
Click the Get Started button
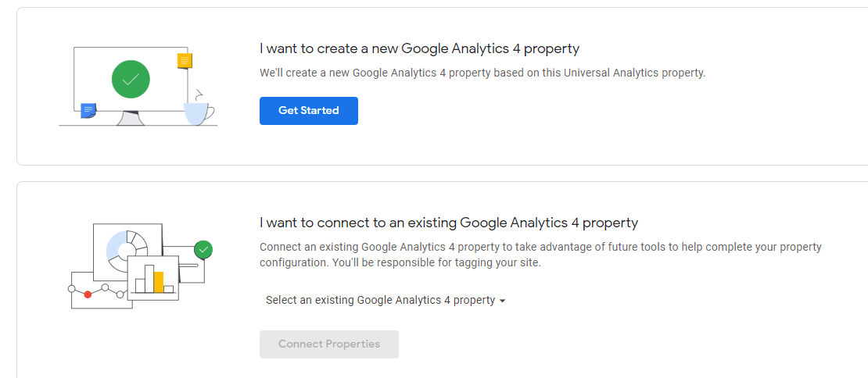coord(308,111)
